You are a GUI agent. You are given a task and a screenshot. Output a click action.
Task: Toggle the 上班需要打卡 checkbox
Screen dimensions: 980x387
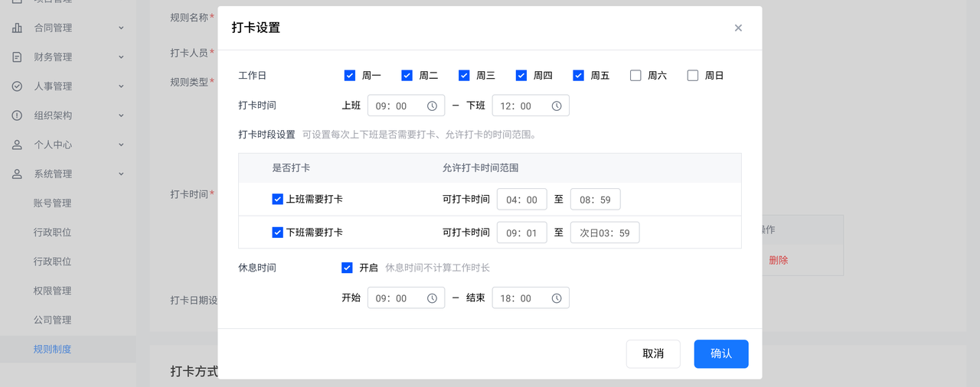[278, 200]
